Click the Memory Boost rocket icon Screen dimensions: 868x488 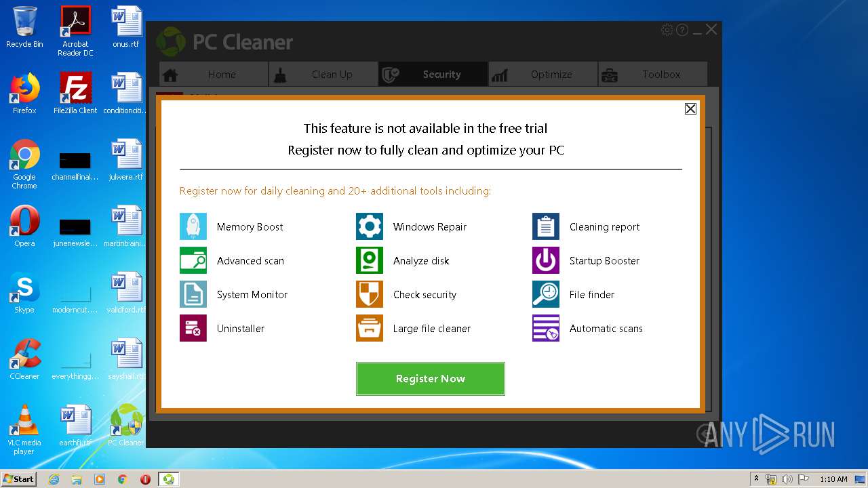193,226
